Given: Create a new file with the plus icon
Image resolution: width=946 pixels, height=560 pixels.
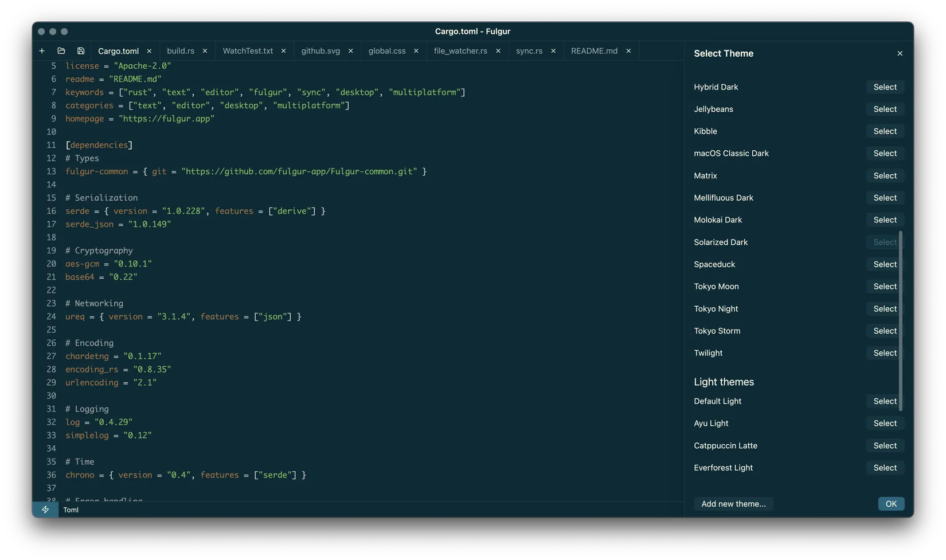Looking at the screenshot, I should point(41,50).
